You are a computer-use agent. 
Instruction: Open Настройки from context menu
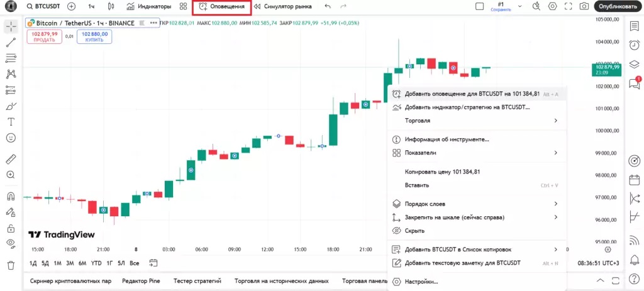click(477, 282)
